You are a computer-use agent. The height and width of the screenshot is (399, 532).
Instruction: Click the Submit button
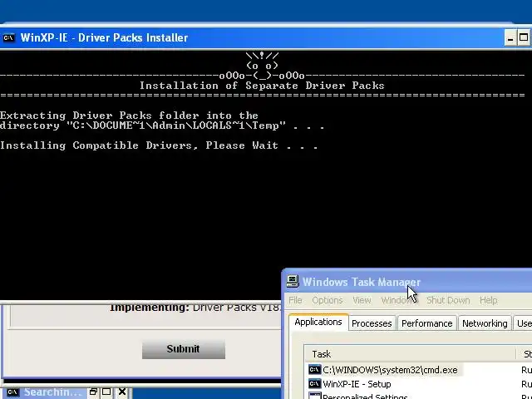tap(184, 349)
